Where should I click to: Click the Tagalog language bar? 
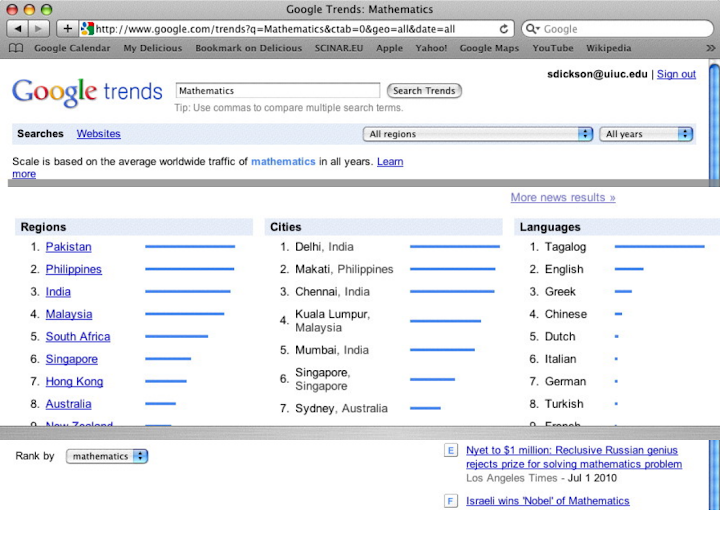coord(659,247)
